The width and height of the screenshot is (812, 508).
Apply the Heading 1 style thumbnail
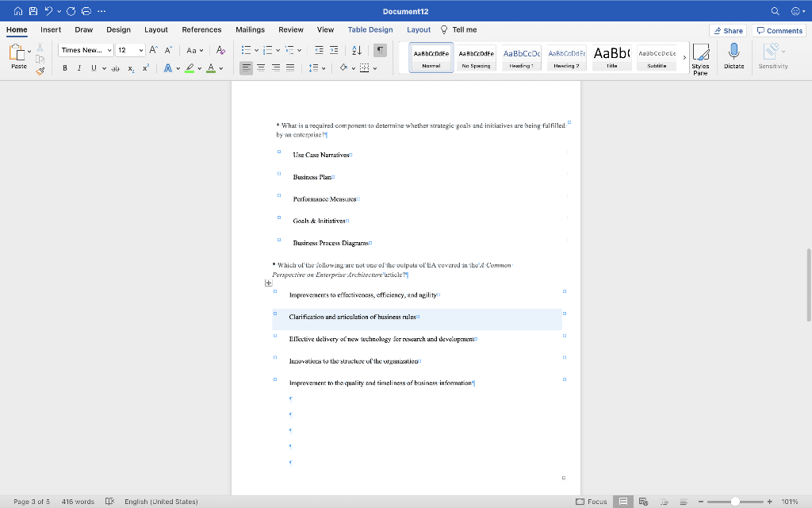click(521, 57)
